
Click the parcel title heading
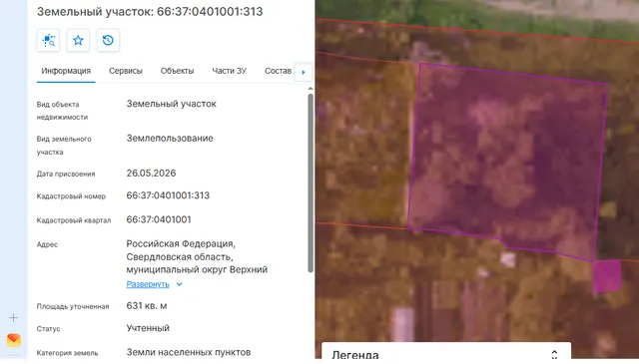pos(150,11)
